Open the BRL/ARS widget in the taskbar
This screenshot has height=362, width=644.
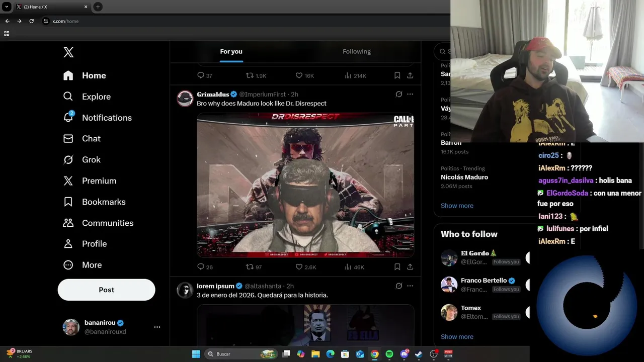[19, 353]
